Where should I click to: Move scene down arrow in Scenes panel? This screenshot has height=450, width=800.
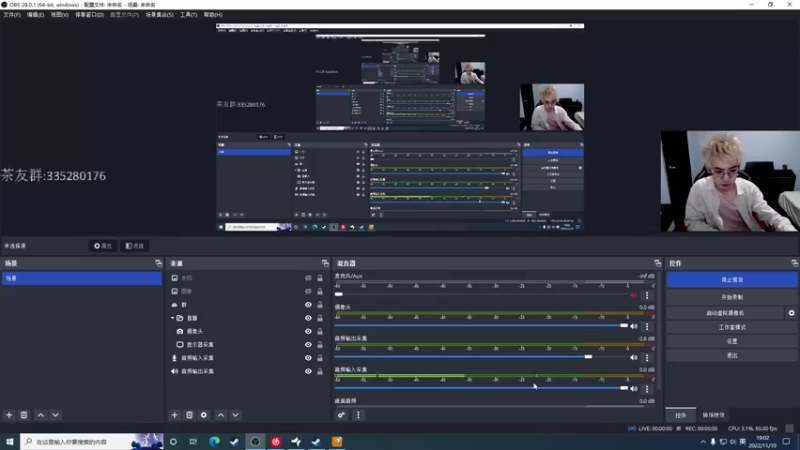click(x=55, y=415)
